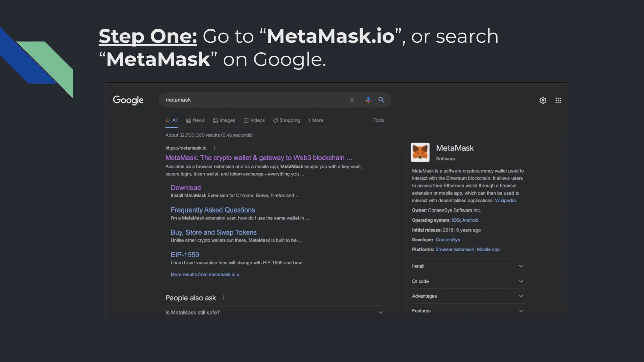Expand "Is MetaMask still safe?" question

(x=381, y=312)
